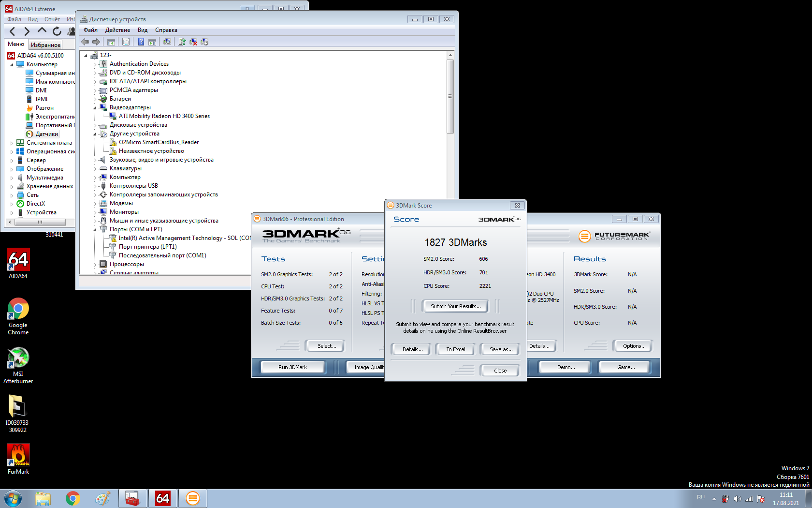Expand Контроллеры USB node

[95, 186]
